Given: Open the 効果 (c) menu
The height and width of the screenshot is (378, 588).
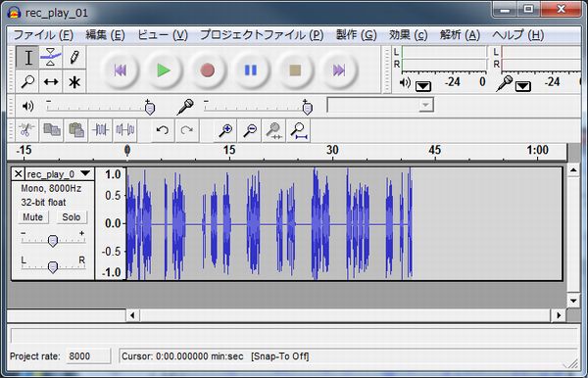Looking at the screenshot, I should pyautogui.click(x=408, y=35).
